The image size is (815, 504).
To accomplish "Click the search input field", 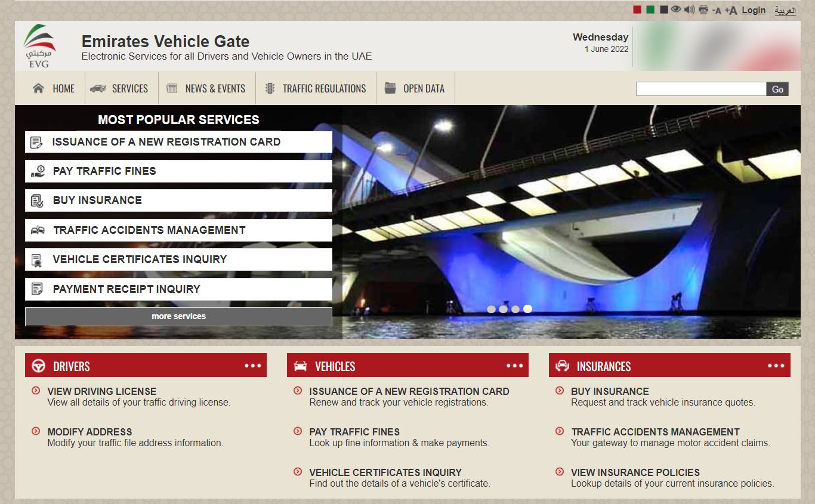I will pyautogui.click(x=701, y=89).
